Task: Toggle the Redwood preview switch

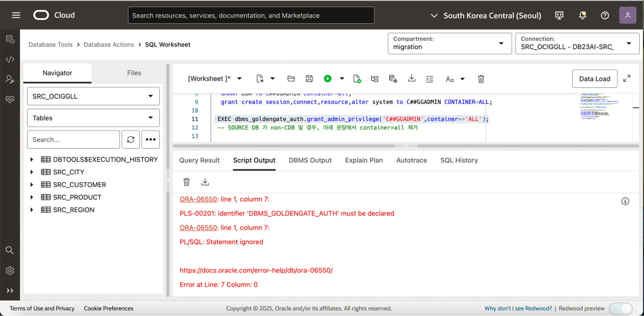Action: click(620, 308)
